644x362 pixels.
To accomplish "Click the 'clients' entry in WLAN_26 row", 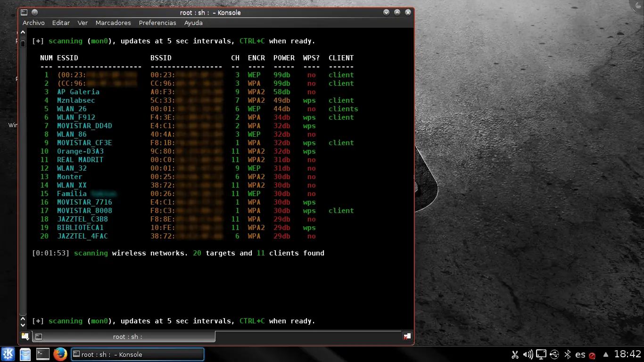I will pos(343,109).
